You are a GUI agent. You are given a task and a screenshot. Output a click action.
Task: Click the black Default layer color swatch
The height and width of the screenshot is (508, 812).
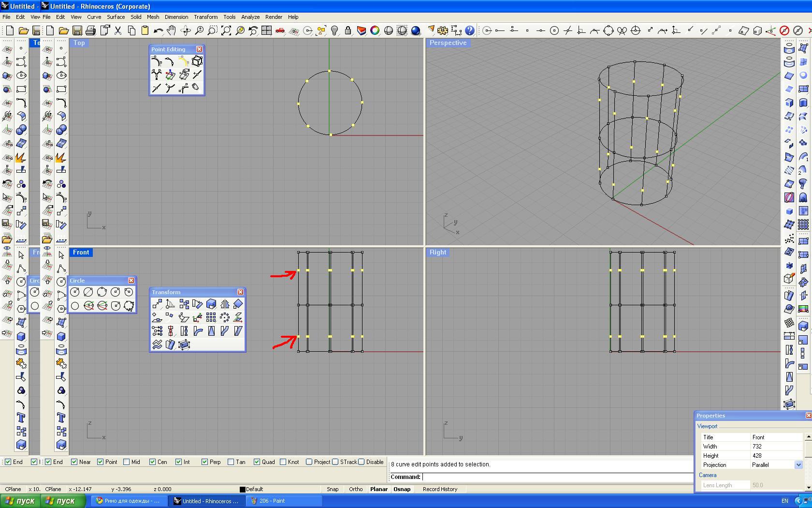243,489
